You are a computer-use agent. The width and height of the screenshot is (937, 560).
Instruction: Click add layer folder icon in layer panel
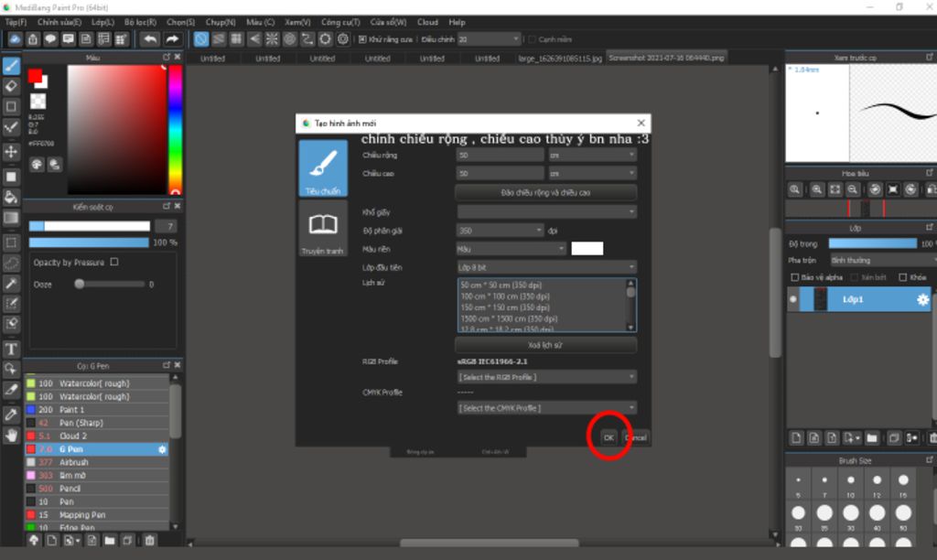pos(872,438)
